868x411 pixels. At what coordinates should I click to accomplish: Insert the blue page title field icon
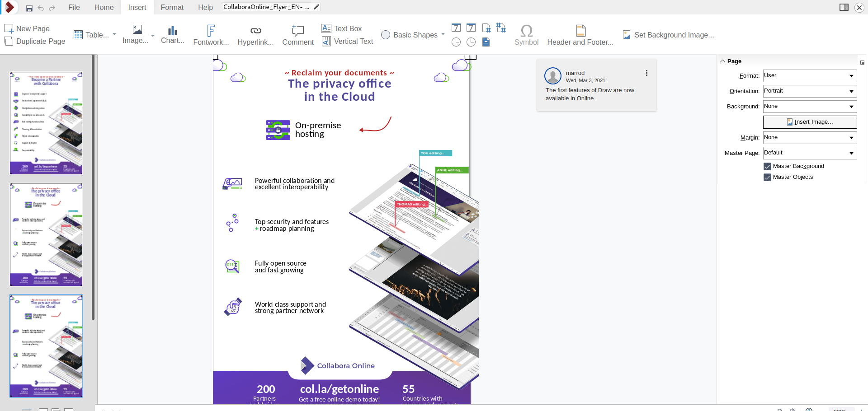tap(486, 42)
